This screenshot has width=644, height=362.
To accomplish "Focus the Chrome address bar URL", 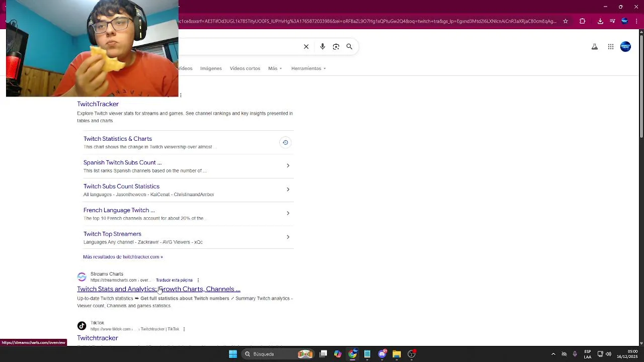I will coord(367,21).
